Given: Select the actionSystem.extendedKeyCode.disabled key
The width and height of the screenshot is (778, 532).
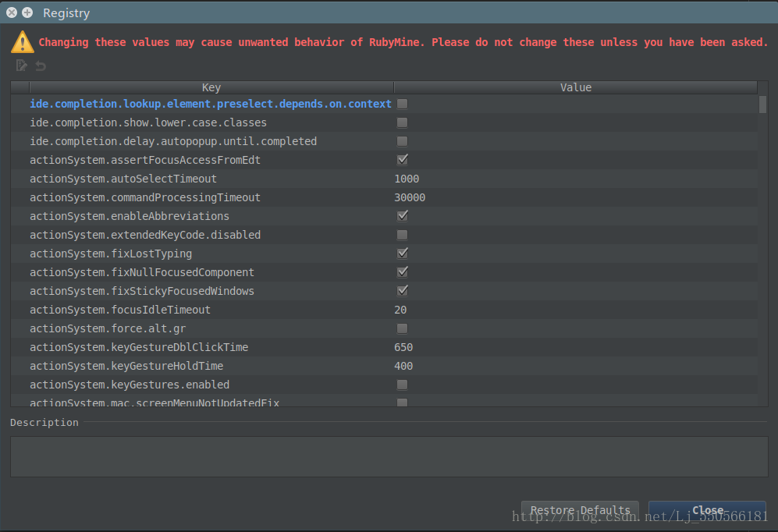Looking at the screenshot, I should click(x=145, y=235).
